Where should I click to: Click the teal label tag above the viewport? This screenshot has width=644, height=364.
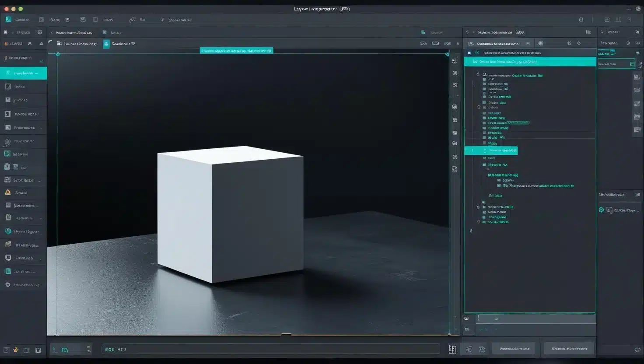pos(236,51)
